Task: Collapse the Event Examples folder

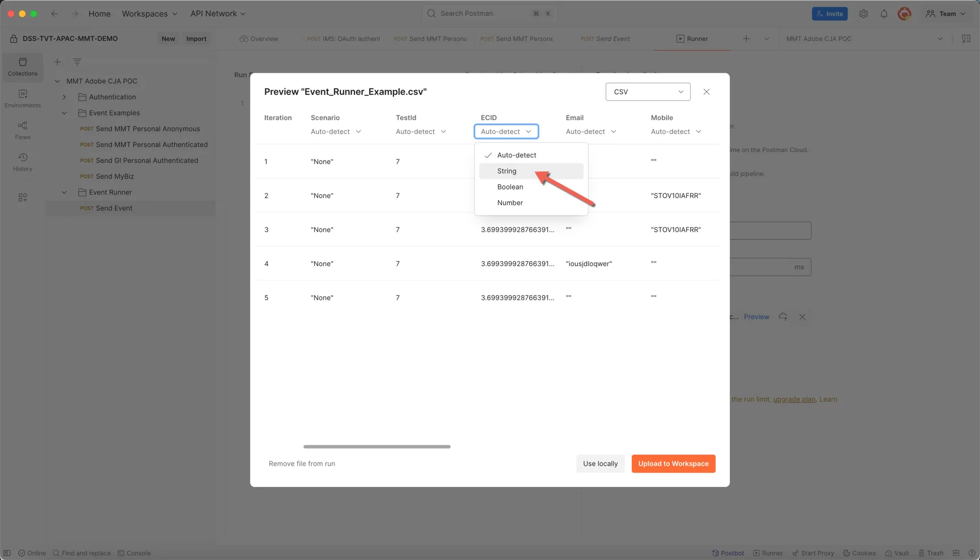Action: [x=64, y=113]
